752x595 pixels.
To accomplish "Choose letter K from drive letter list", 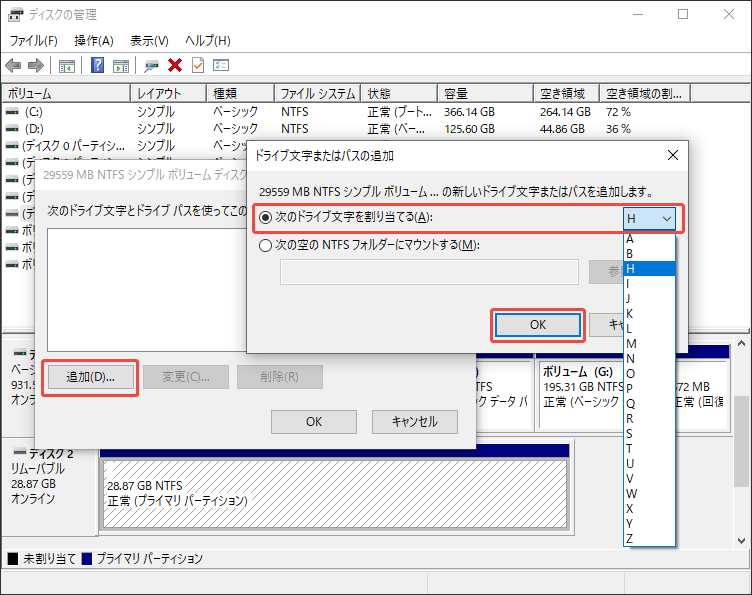I will 649,314.
